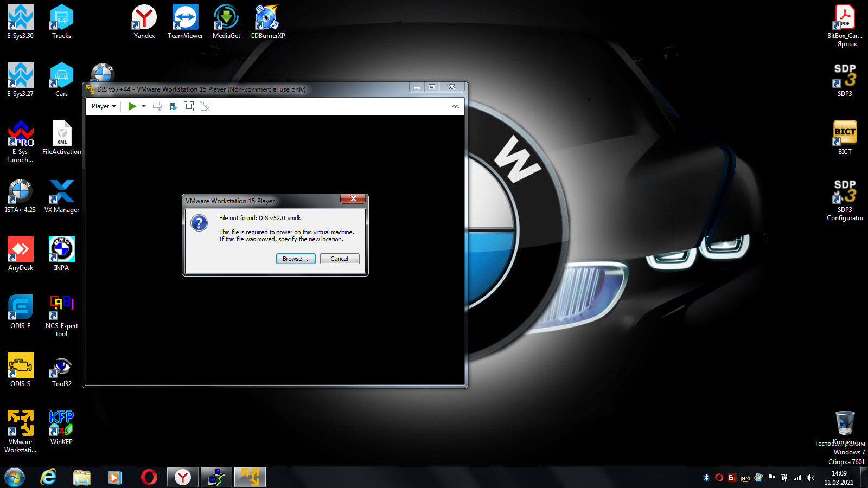868x488 pixels.
Task: Launch the Yandex browser desktop shortcut
Action: (144, 22)
